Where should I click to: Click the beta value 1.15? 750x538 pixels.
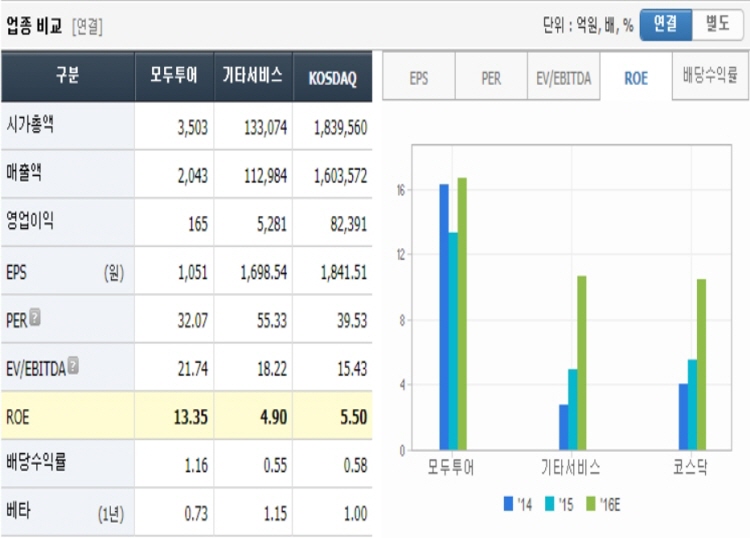(275, 514)
